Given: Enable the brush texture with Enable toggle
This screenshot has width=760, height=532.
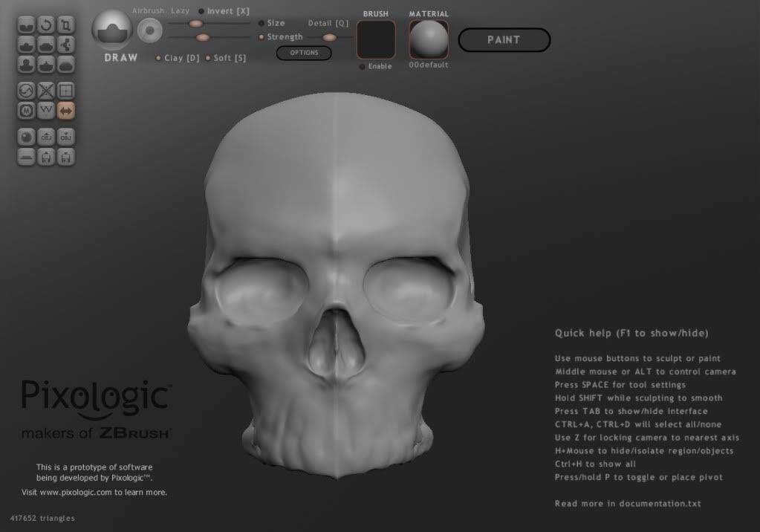Looking at the screenshot, I should (362, 67).
